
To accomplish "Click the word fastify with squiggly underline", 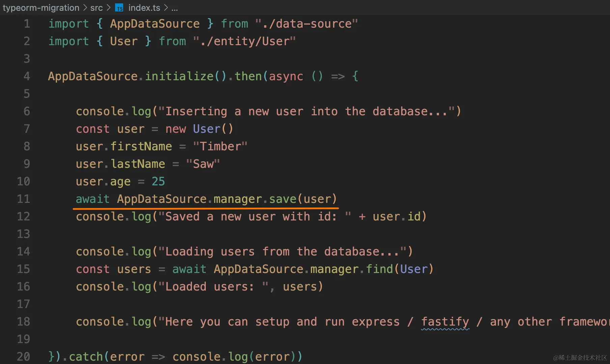I will click(x=445, y=322).
